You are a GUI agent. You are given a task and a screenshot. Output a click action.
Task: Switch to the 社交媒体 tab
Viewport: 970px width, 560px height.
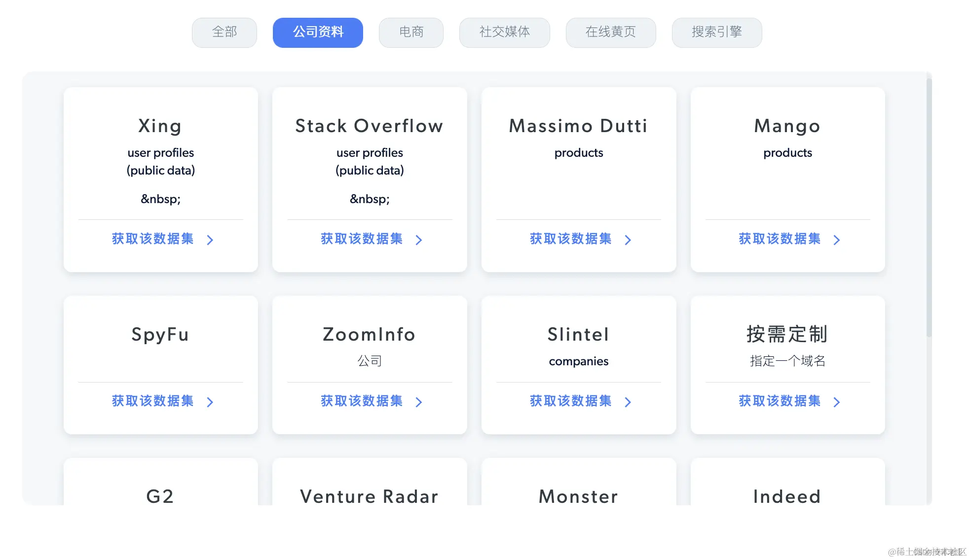pyautogui.click(x=504, y=33)
